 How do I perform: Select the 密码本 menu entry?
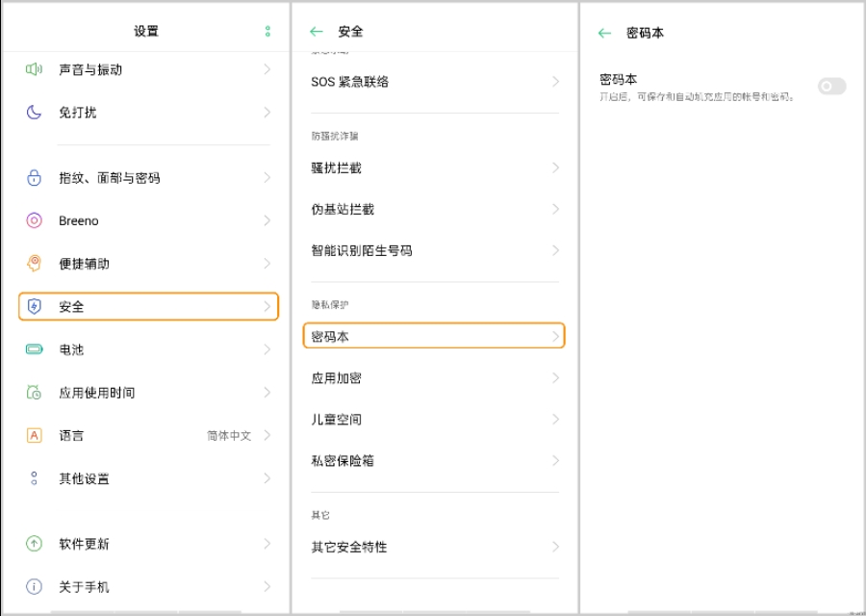(434, 337)
